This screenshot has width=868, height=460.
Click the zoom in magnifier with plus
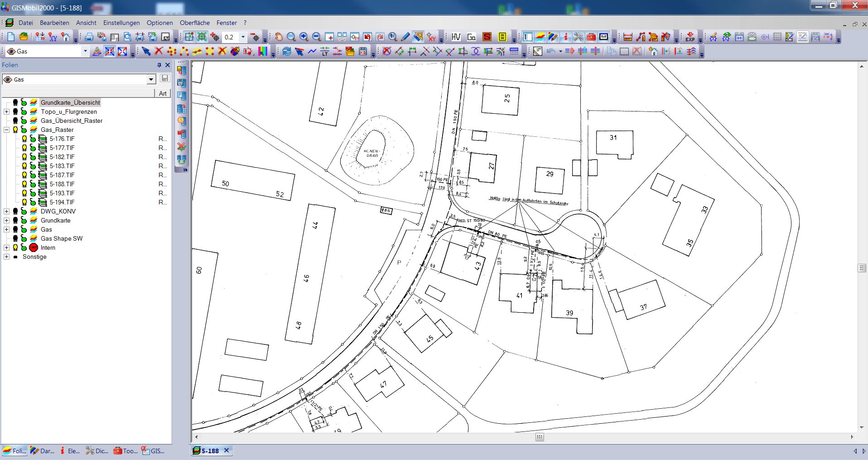304,37
